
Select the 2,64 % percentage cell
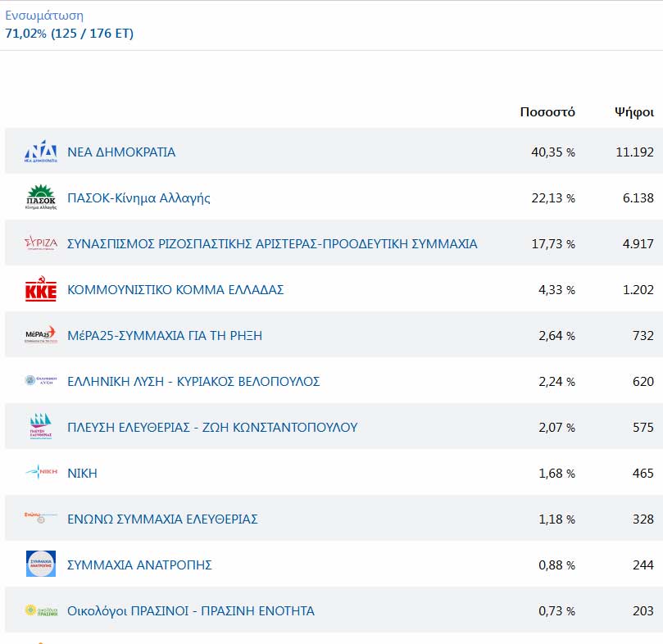[556, 335]
